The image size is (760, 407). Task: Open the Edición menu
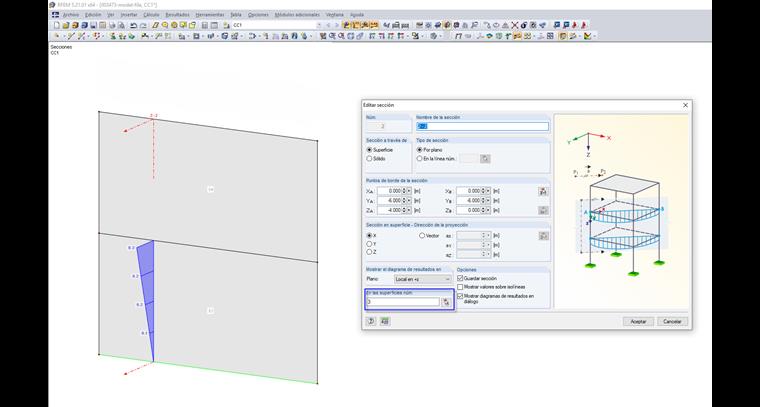coord(93,15)
